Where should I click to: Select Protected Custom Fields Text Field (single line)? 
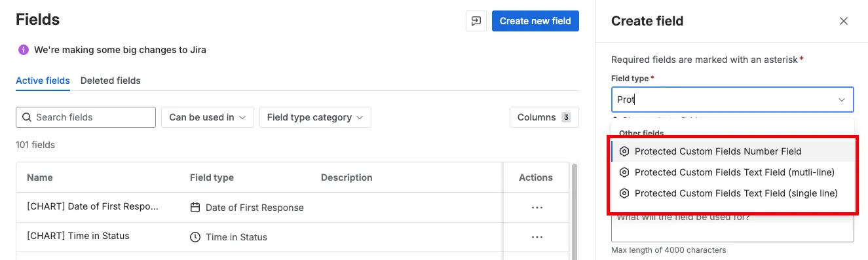coord(732,193)
